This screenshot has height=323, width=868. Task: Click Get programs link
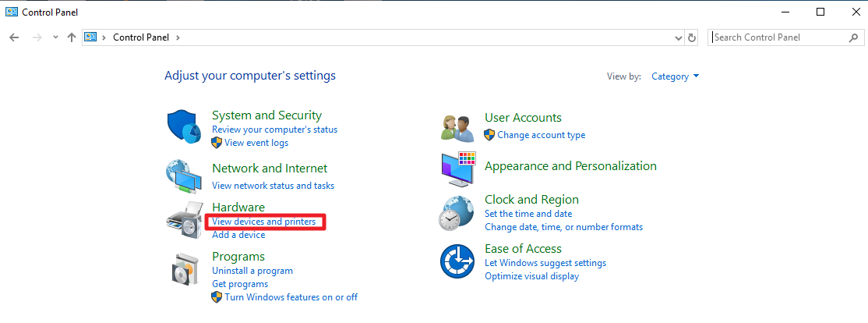click(x=238, y=284)
